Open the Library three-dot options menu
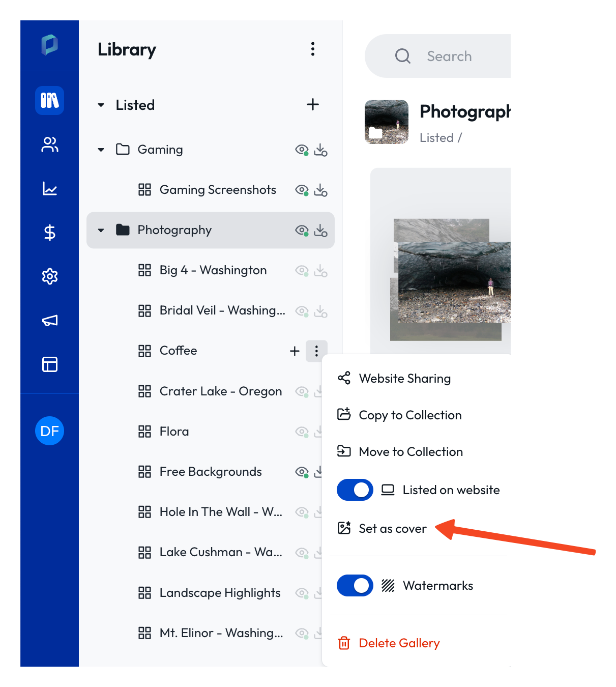The height and width of the screenshot is (687, 616). click(x=313, y=49)
